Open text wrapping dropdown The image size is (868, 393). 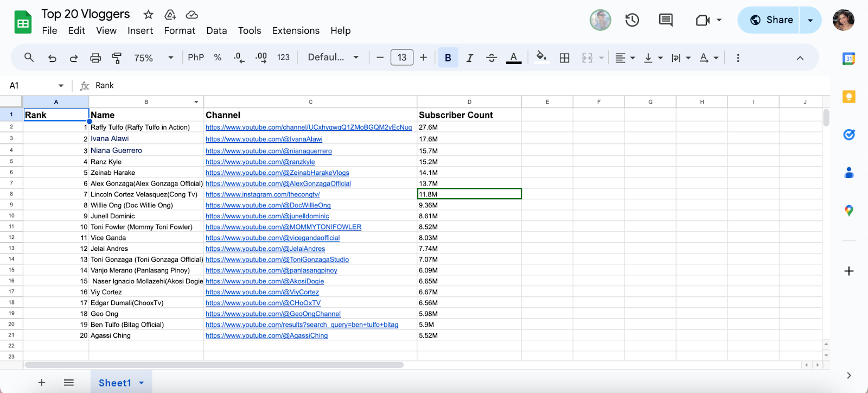pyautogui.click(x=681, y=58)
